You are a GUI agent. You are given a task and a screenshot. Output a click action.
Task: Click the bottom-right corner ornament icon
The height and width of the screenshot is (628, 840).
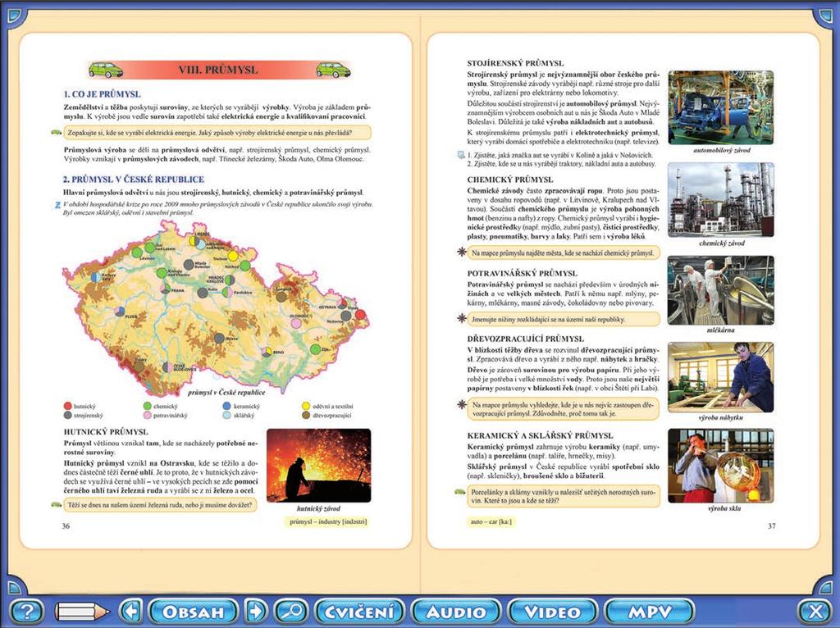pyautogui.click(x=825, y=587)
